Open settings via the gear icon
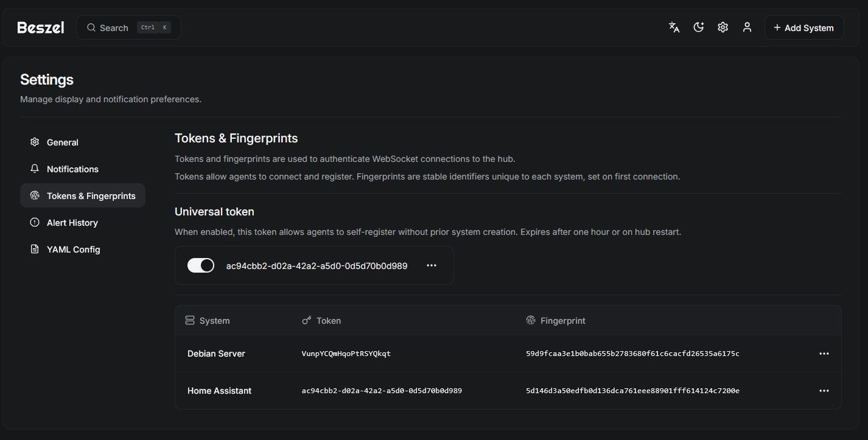The height and width of the screenshot is (440, 868). tap(723, 27)
